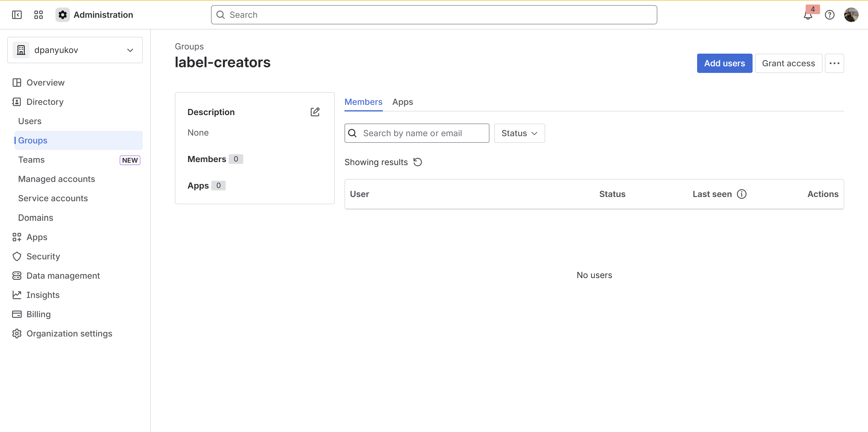
Task: Open the notifications bell
Action: (x=808, y=15)
